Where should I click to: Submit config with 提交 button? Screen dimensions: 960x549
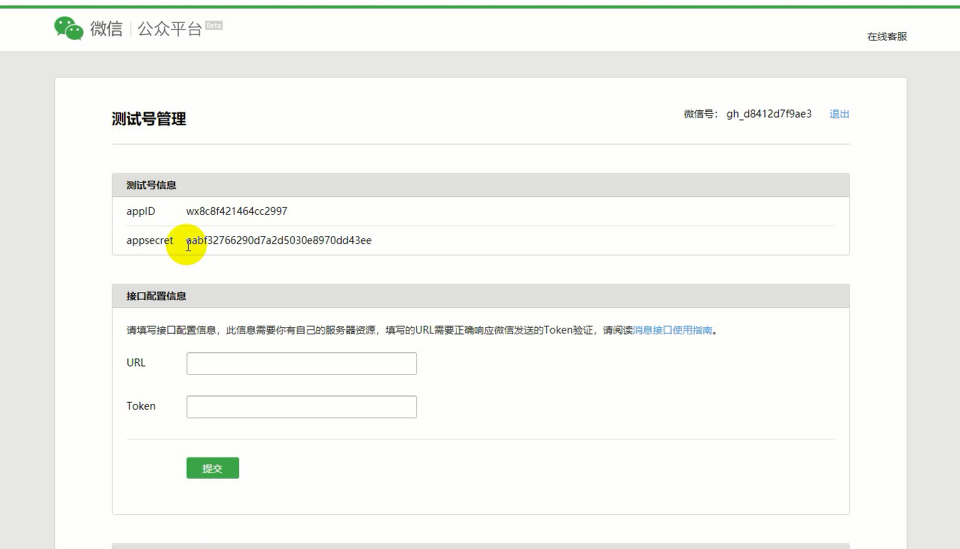click(212, 468)
